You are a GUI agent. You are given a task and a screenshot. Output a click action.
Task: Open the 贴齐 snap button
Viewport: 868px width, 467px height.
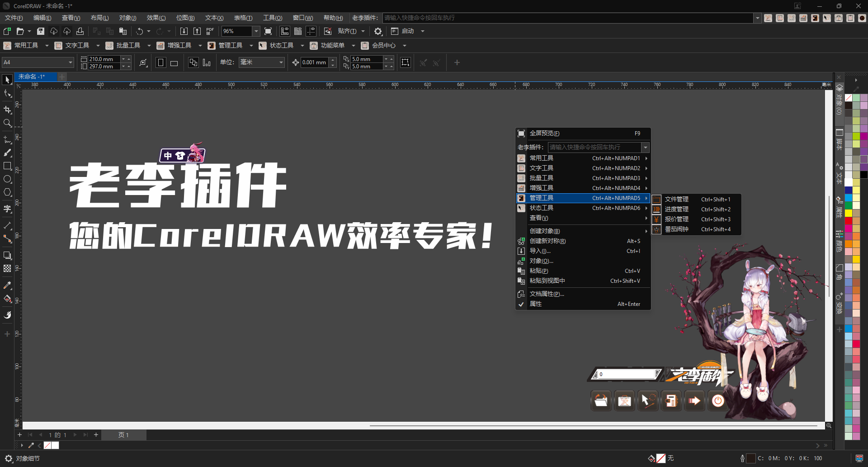(x=347, y=31)
